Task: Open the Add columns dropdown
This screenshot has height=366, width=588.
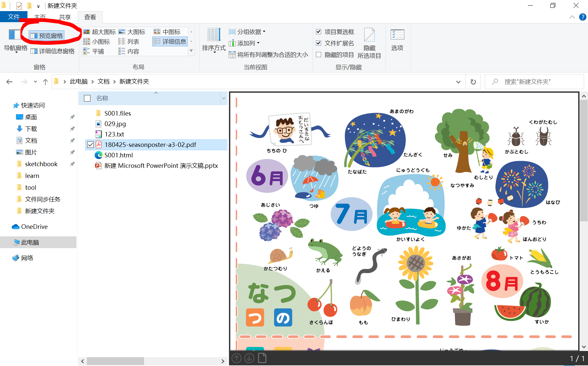Action: [x=244, y=43]
